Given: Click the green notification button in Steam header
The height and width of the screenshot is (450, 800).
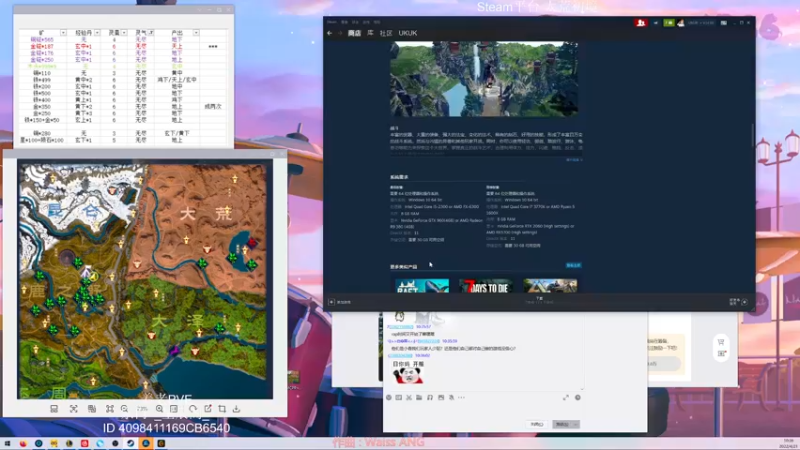Looking at the screenshot, I should (668, 22).
